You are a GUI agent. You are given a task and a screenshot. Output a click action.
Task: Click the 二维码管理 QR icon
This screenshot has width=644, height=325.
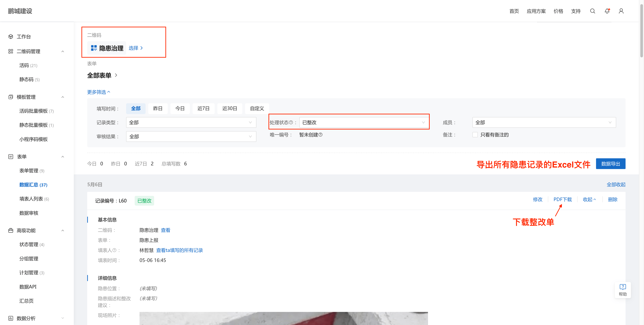tap(11, 51)
